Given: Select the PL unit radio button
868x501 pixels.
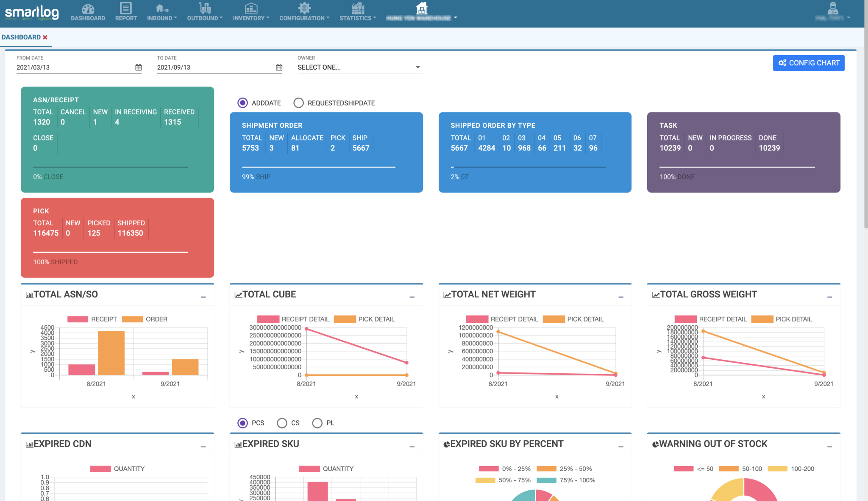Looking at the screenshot, I should (x=317, y=423).
